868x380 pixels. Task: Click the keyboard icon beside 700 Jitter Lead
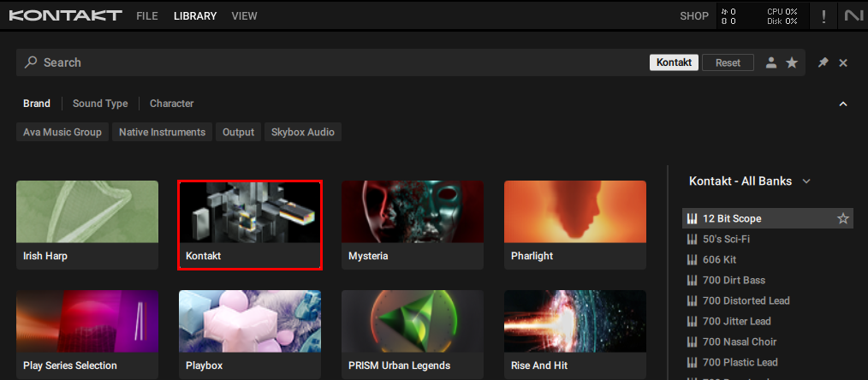[692, 321]
